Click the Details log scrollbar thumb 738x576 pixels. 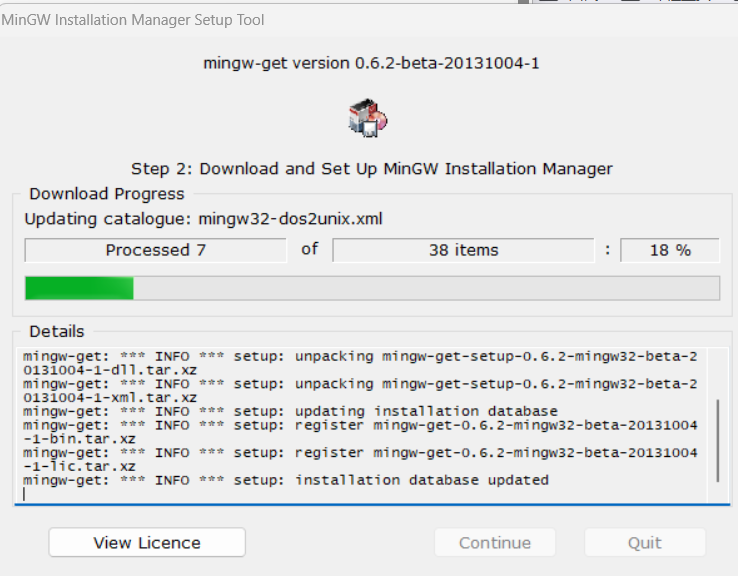coord(718,440)
